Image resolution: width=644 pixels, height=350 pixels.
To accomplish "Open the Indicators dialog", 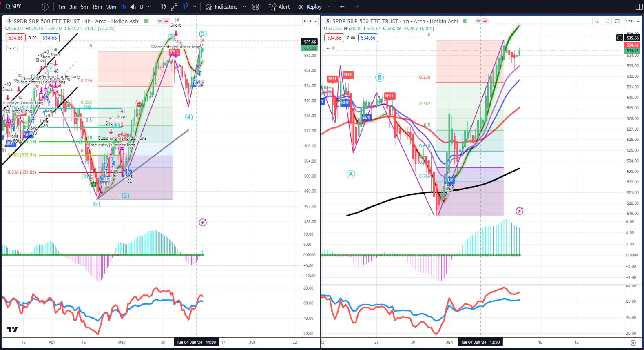I will [x=221, y=7].
